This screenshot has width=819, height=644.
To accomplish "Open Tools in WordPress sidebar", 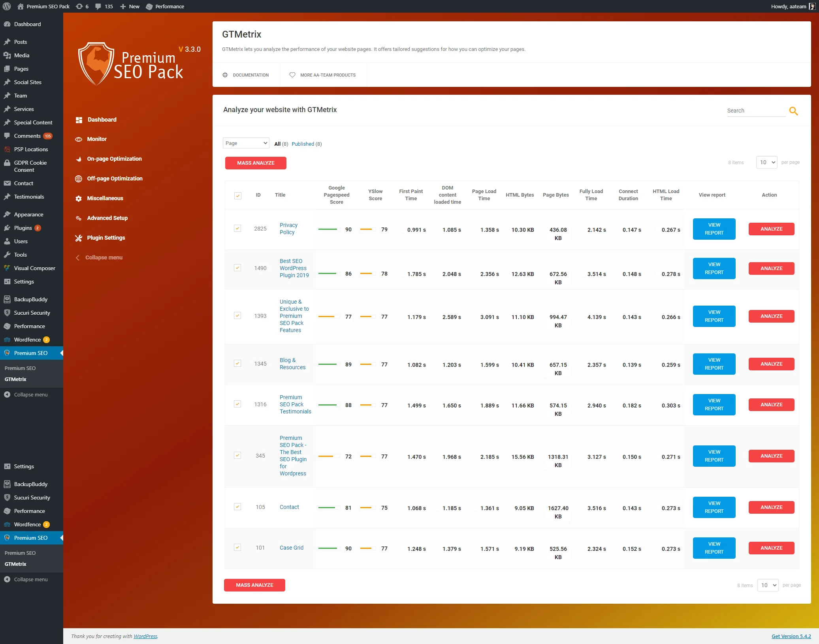I will 32,255.
